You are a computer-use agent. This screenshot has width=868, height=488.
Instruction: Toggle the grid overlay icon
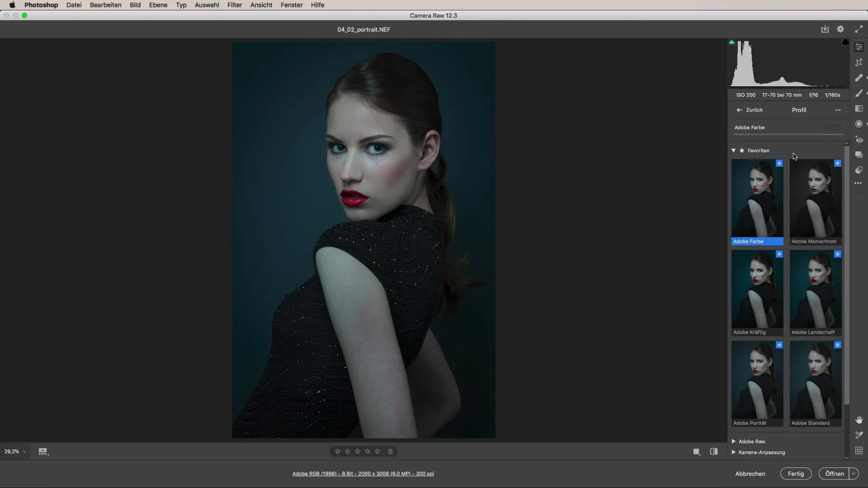pos(859,450)
